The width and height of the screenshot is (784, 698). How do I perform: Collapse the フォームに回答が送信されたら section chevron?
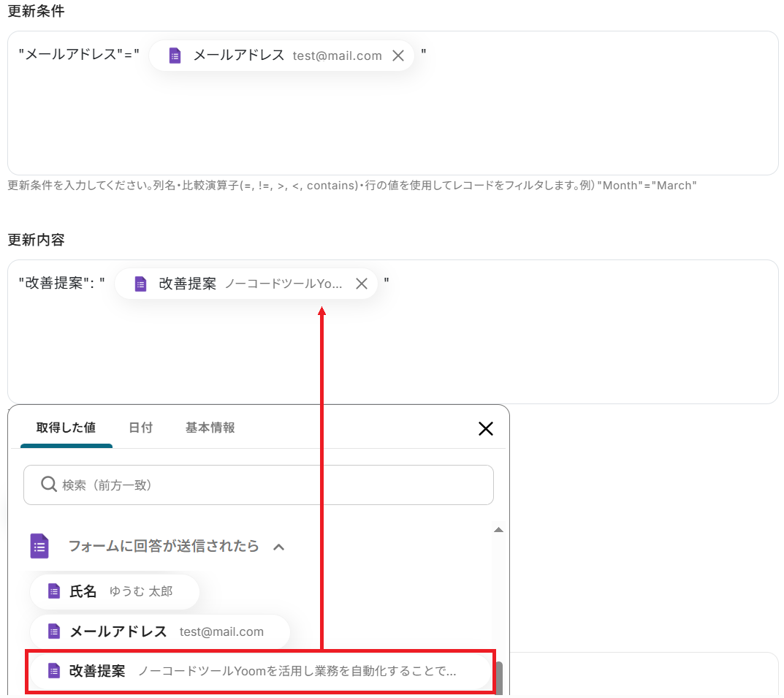278,547
